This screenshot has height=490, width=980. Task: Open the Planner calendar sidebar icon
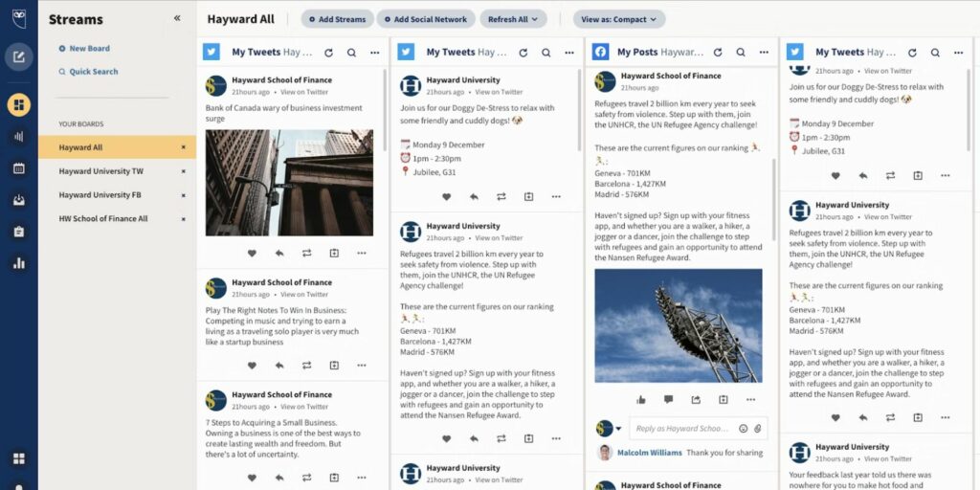19,168
